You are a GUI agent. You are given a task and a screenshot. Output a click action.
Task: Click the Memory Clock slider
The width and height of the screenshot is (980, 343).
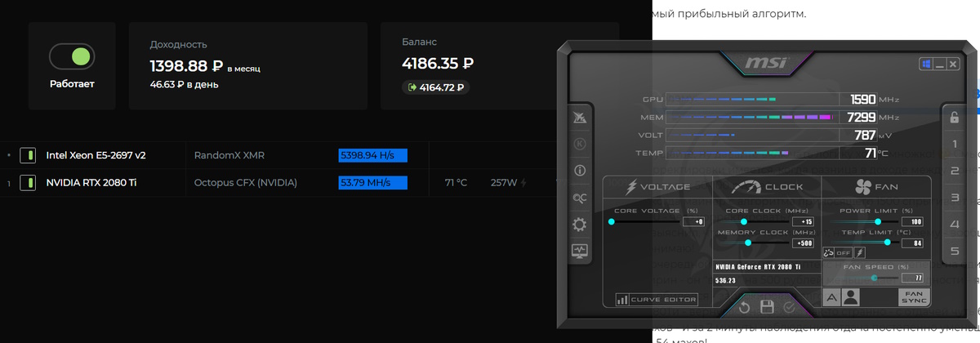coord(755,243)
